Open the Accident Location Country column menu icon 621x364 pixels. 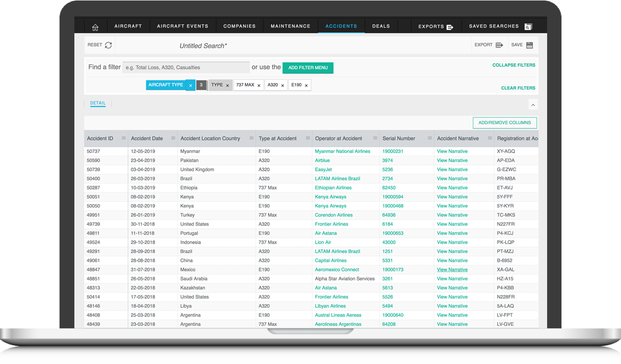click(251, 138)
